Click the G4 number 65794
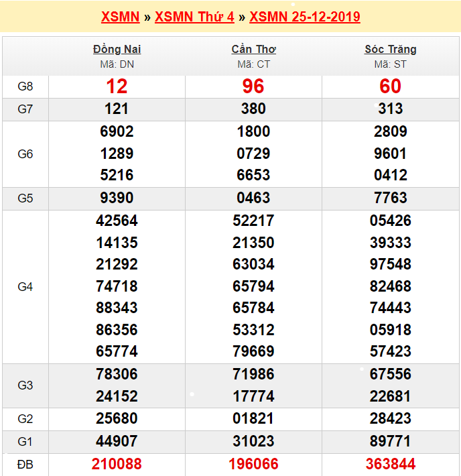 pos(253,286)
